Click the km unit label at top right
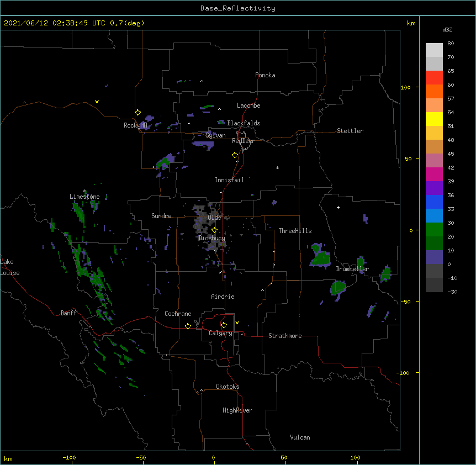 point(411,23)
